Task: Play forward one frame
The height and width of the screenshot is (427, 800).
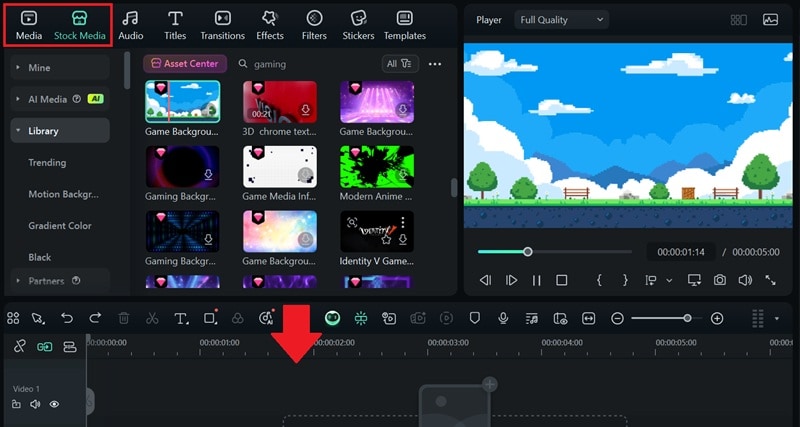Action: (x=511, y=280)
